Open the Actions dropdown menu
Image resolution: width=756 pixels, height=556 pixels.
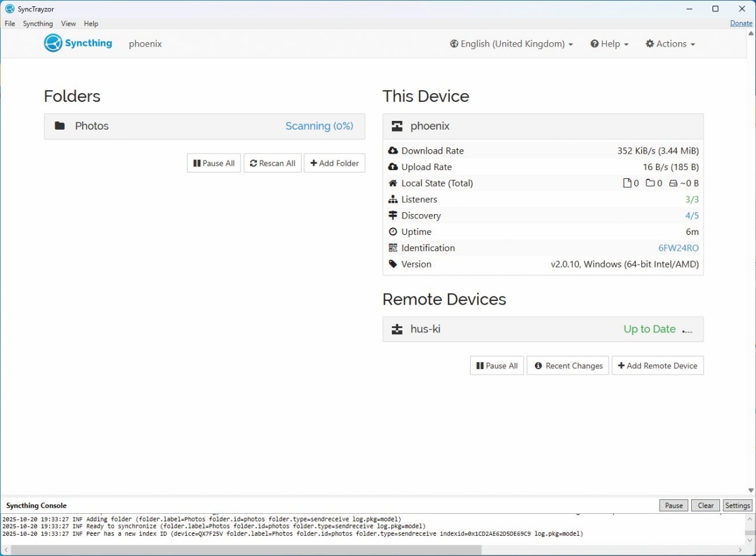pos(670,44)
